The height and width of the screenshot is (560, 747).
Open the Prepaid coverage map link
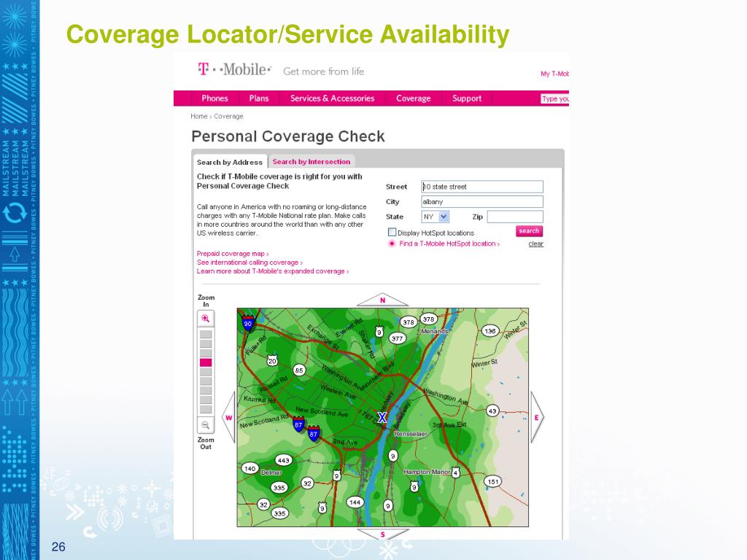[x=233, y=254]
